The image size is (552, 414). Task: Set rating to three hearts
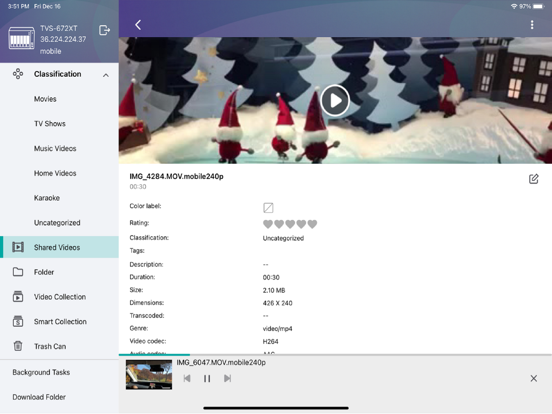pos(290,224)
